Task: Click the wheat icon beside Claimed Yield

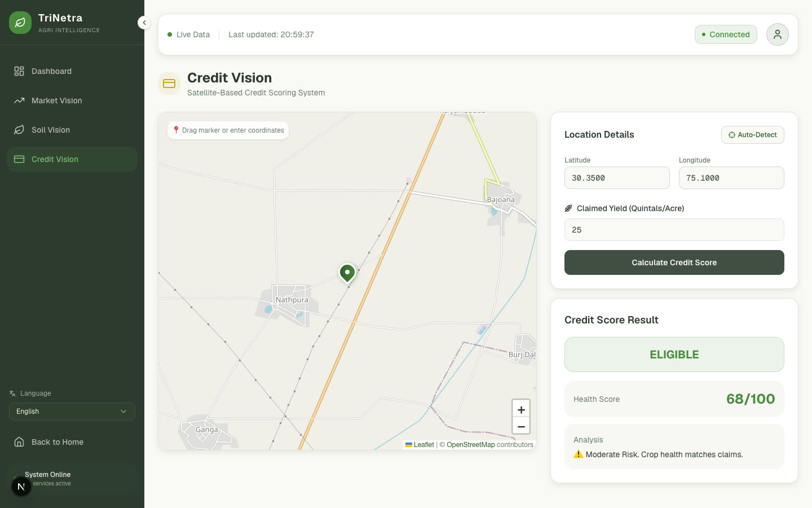Action: click(x=568, y=208)
